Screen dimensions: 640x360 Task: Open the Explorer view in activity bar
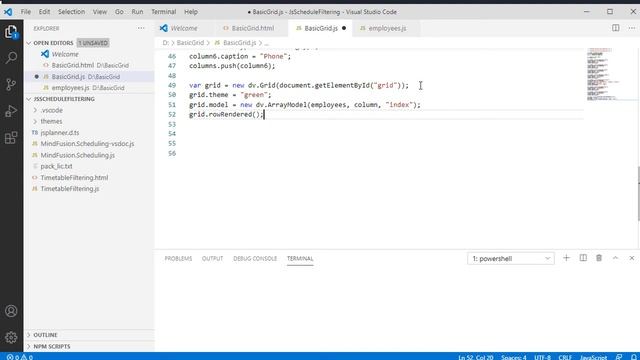11,32
